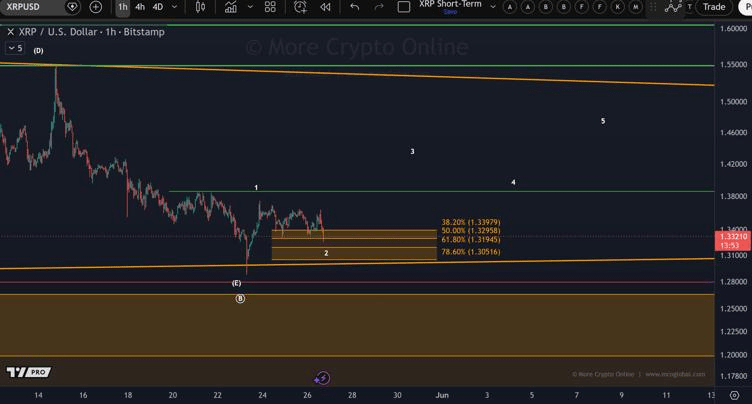Select the (D) wave label
The width and height of the screenshot is (752, 404).
coord(38,51)
